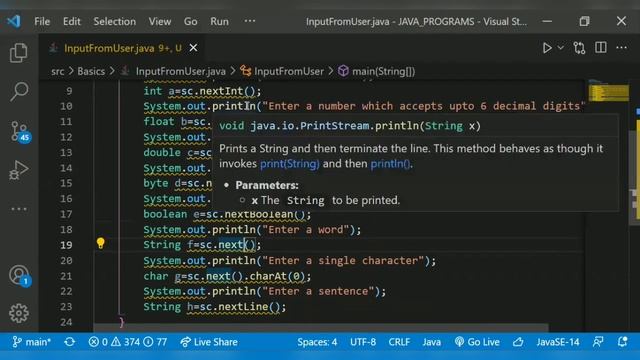Image resolution: width=640 pixels, height=360 pixels.
Task: Open the File menu
Action: (42, 21)
